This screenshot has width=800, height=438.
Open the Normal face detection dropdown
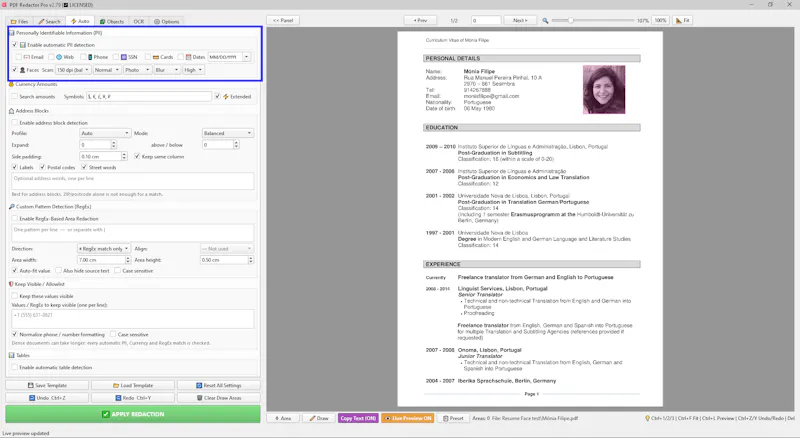(x=107, y=70)
